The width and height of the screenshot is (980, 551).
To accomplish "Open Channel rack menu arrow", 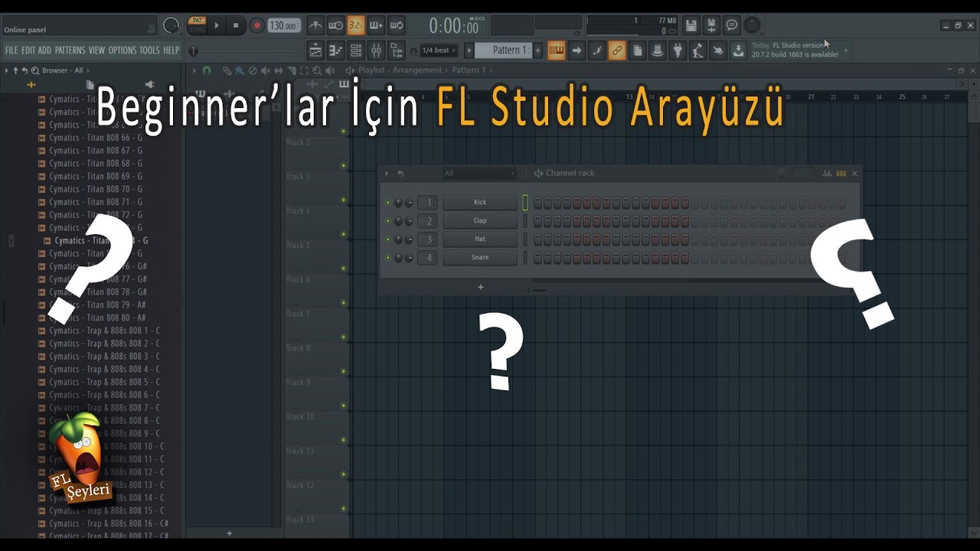I will [x=387, y=174].
